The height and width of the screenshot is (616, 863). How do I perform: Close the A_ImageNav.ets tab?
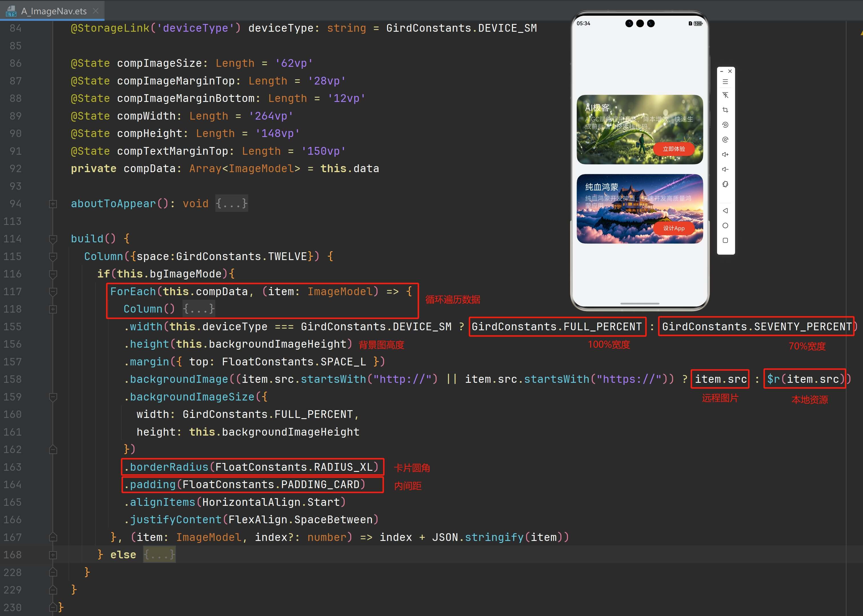coord(96,11)
